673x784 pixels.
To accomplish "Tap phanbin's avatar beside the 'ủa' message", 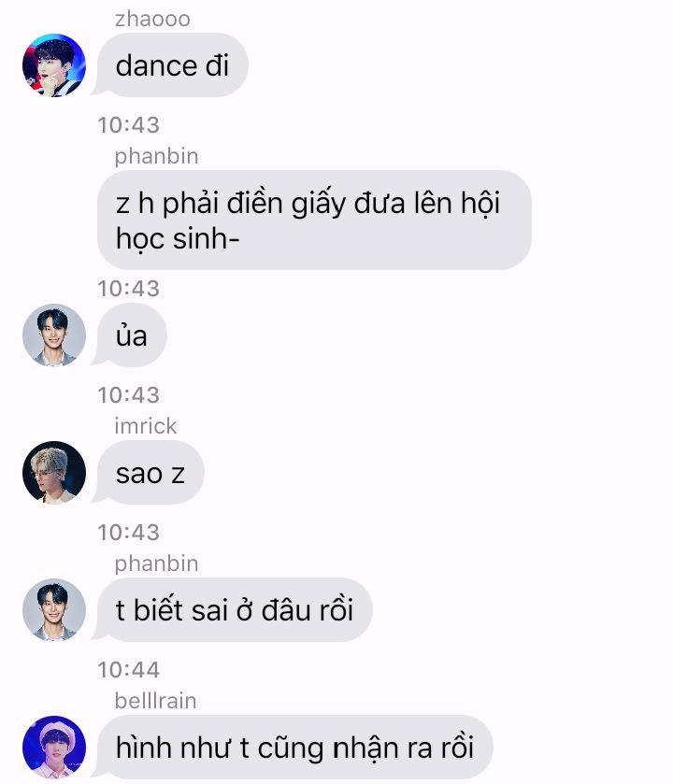I will click(54, 335).
